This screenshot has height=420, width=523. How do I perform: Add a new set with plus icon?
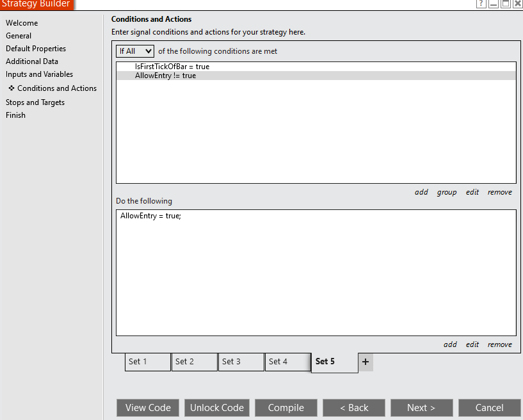[x=366, y=362]
